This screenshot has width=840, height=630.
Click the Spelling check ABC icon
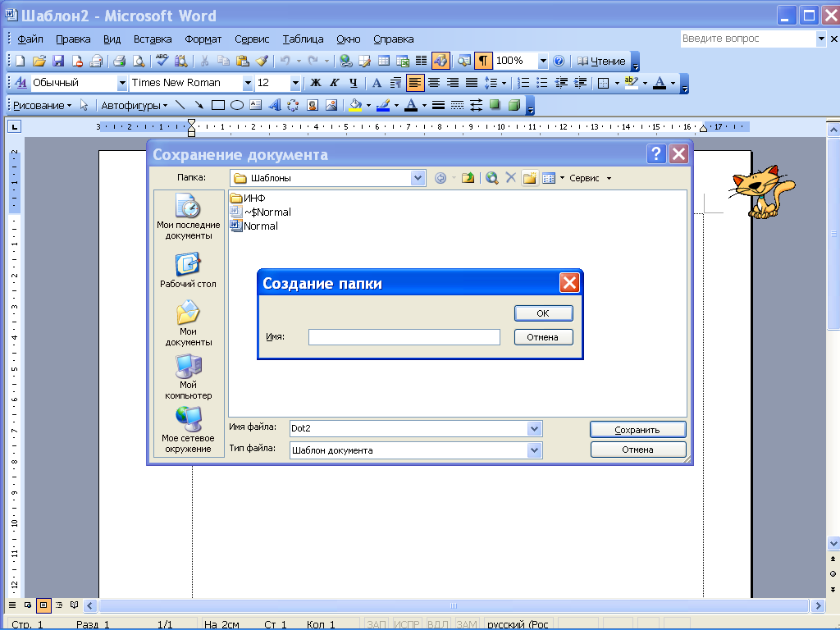point(162,61)
